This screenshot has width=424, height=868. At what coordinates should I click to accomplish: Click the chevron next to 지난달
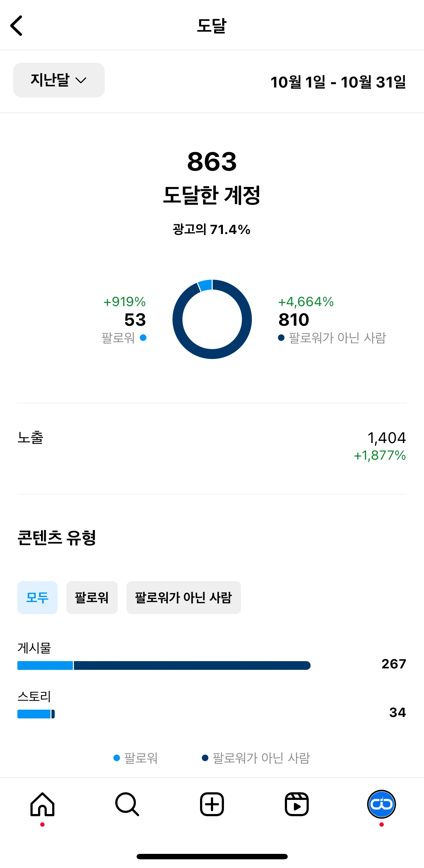tap(81, 80)
